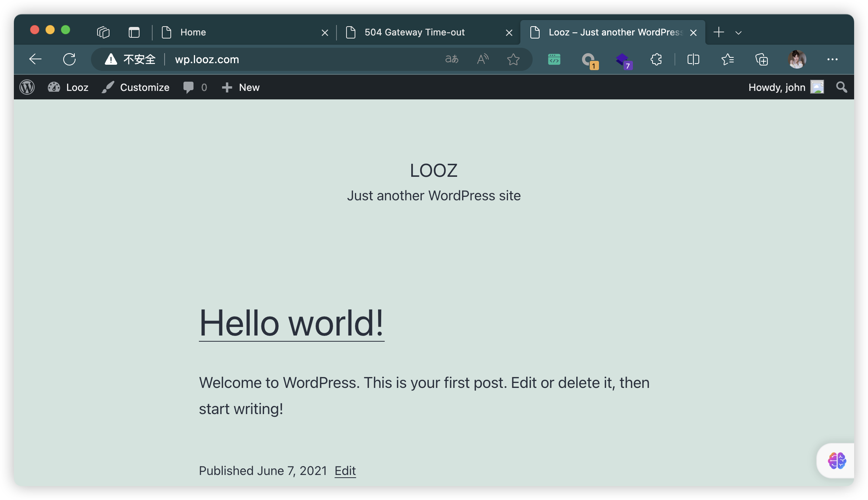The image size is (868, 500).
Task: Open the admin bar search icon
Action: click(842, 87)
